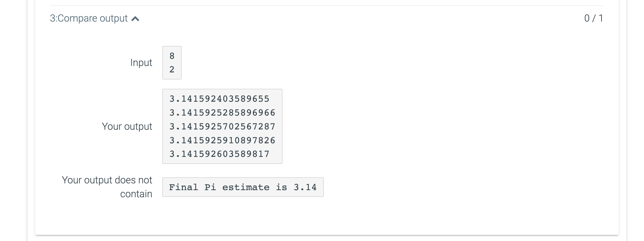This screenshot has height=241, width=644.
Task: Select the input value 8
Action: click(x=172, y=56)
